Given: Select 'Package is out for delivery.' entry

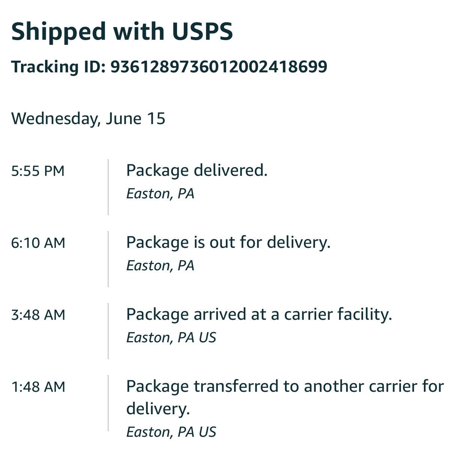Looking at the screenshot, I should point(228,243).
